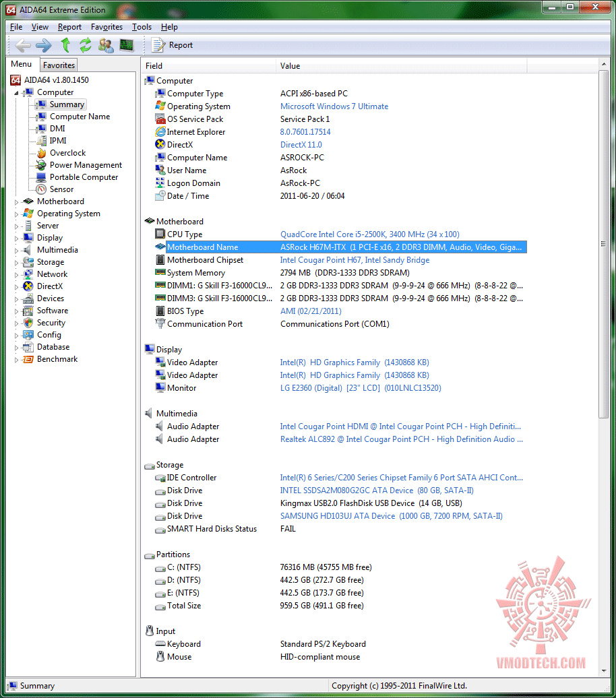Click the Database tree icon
This screenshot has width=616, height=698.
pos(28,347)
